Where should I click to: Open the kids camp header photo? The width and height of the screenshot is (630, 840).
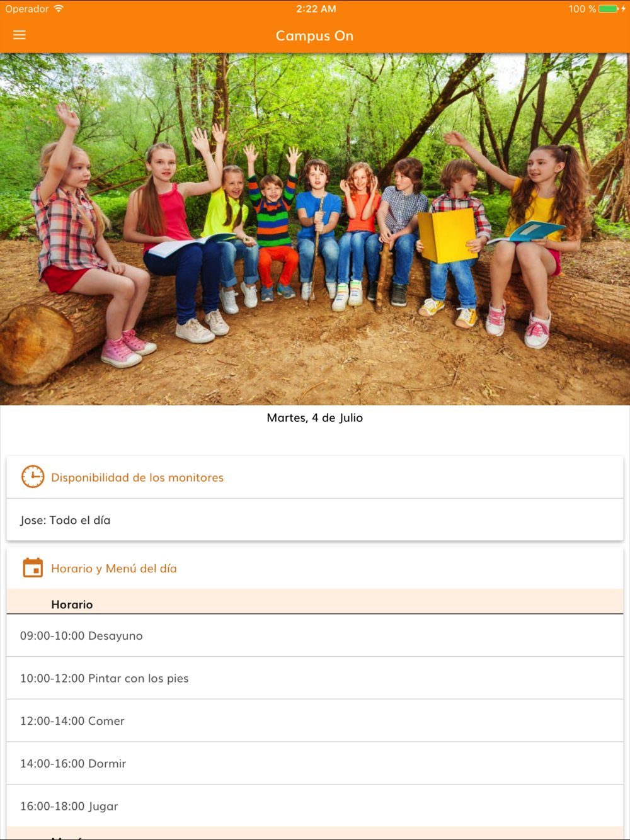click(x=315, y=229)
